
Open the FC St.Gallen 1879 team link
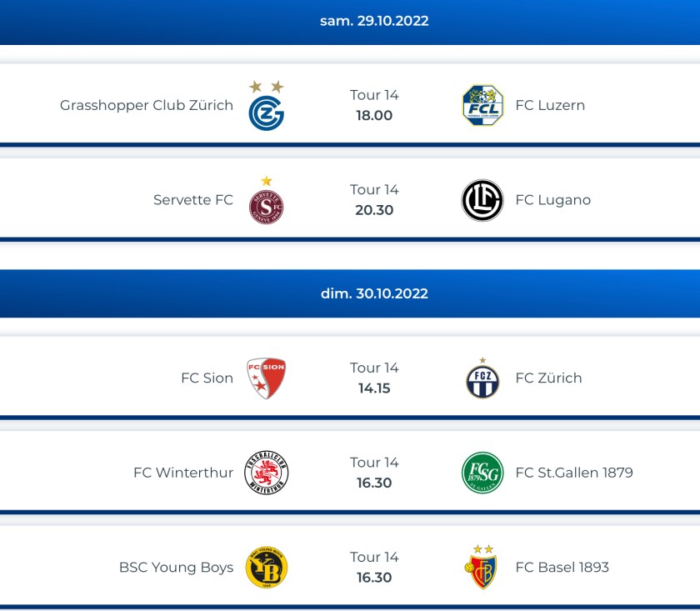coord(574,473)
